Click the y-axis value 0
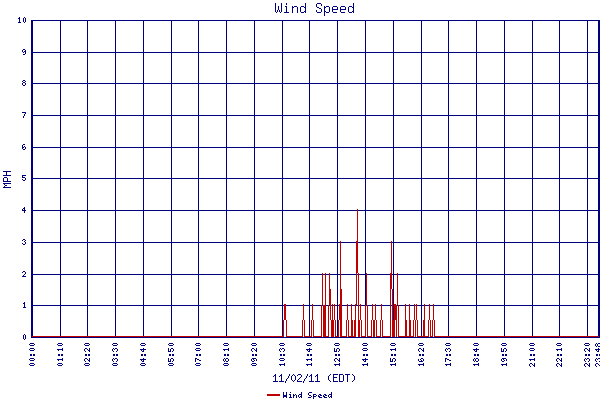The height and width of the screenshot is (400, 600). tap(24, 337)
